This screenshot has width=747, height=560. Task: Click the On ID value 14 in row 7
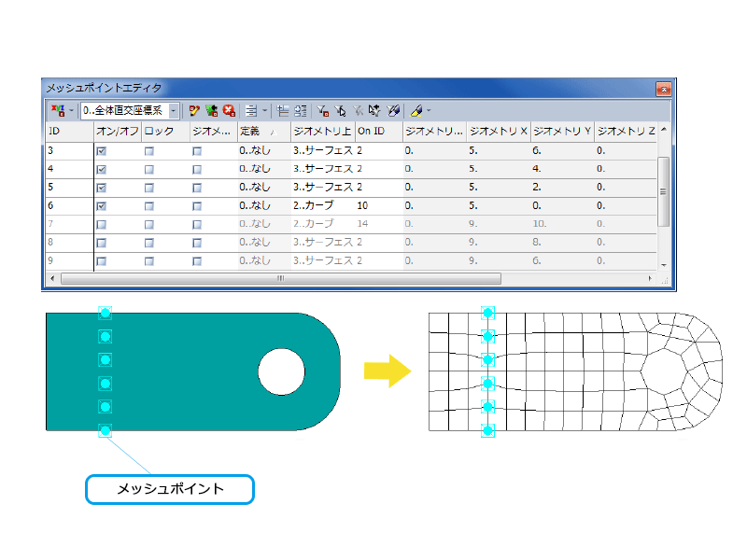click(362, 224)
